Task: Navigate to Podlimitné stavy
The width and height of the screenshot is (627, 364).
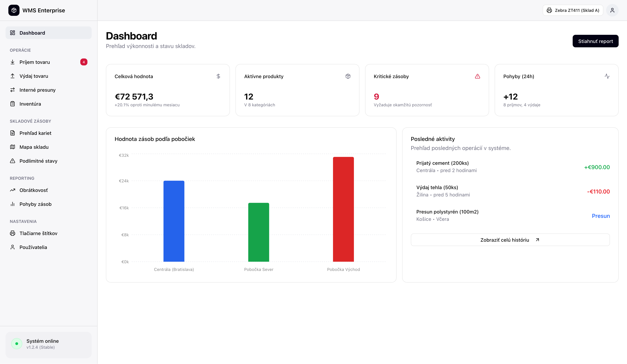Action: click(38, 161)
